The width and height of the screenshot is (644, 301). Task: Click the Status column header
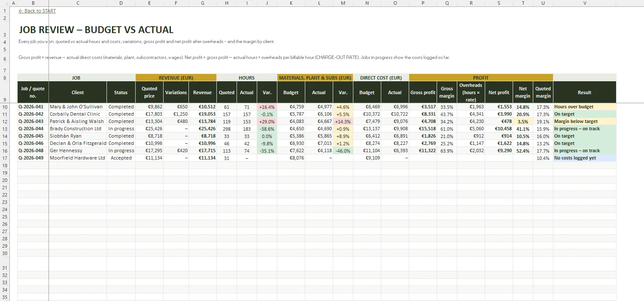pyautogui.click(x=121, y=92)
